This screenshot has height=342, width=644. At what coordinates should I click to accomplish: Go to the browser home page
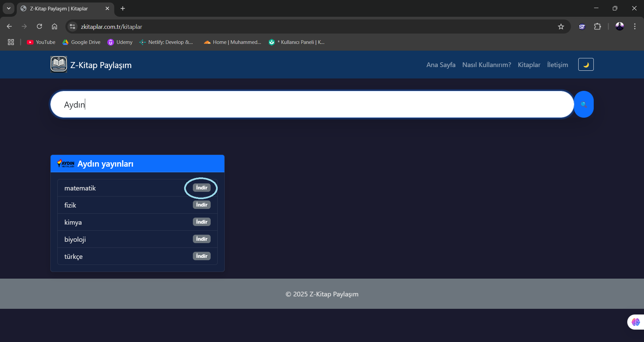coord(54,27)
